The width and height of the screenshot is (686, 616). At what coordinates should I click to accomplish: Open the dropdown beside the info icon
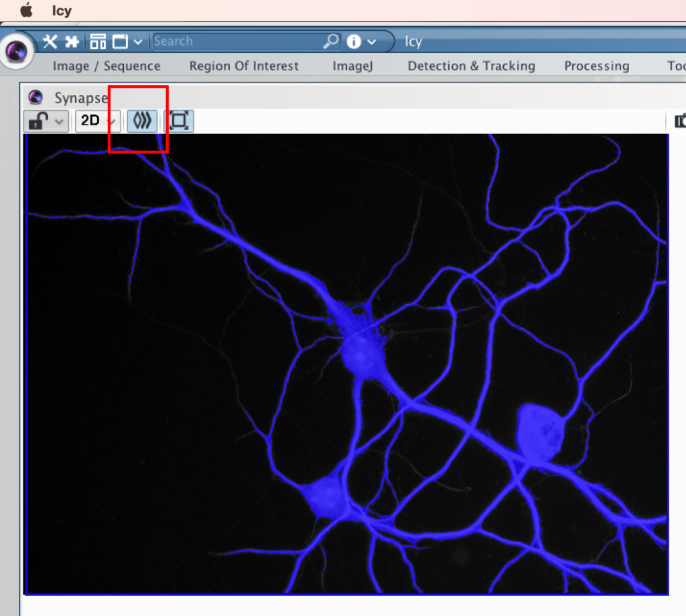[369, 41]
